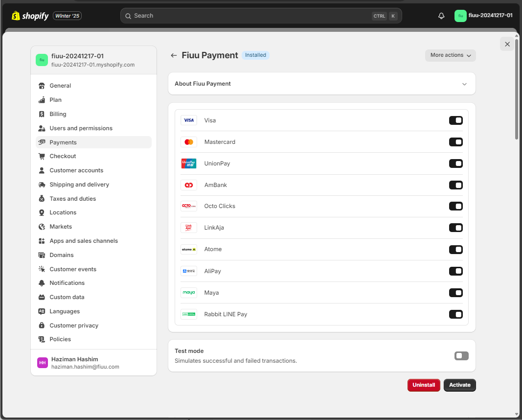Enable the Test mode toggle
This screenshot has height=420, width=522.
pos(461,356)
